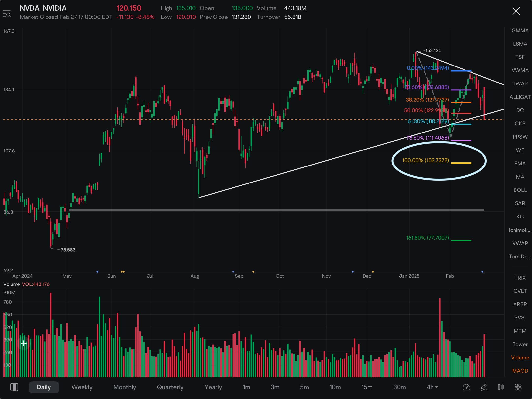Viewport: 532px width, 399px height.
Task: Select the 15m interval
Action: pos(367,387)
